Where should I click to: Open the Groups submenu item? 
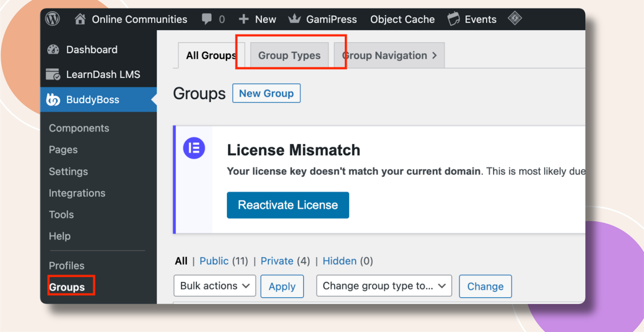click(x=67, y=287)
